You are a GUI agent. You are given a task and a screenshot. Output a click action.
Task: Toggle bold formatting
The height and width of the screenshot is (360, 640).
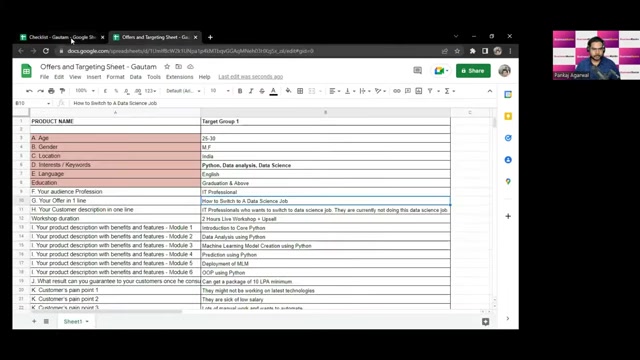click(x=240, y=91)
